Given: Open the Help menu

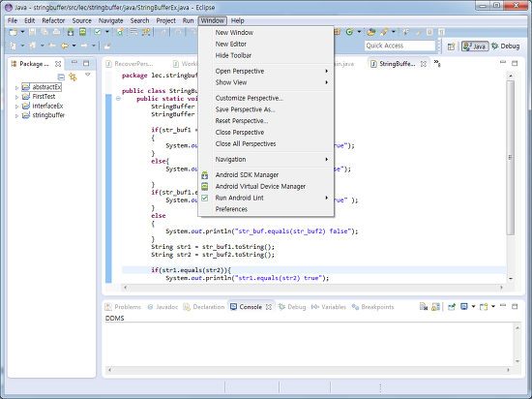Looking at the screenshot, I should coord(238,20).
